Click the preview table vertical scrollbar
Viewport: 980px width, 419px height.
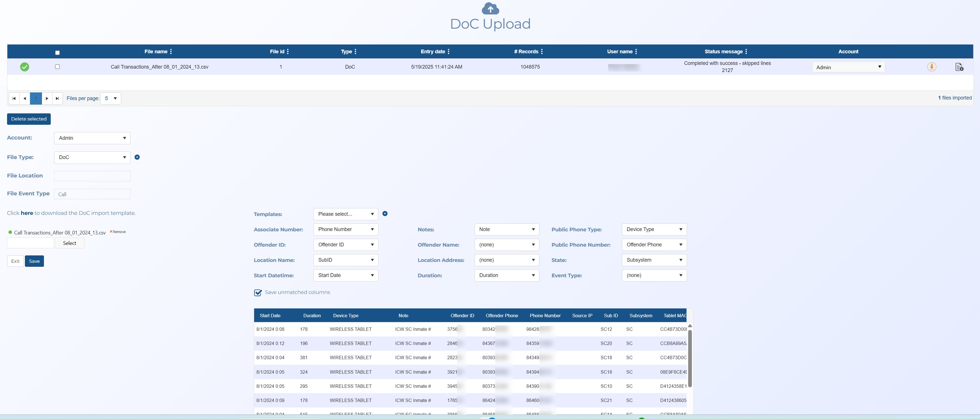coord(690,358)
